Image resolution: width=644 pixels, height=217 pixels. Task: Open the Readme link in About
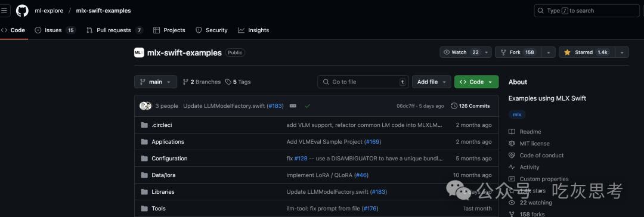tap(525, 132)
